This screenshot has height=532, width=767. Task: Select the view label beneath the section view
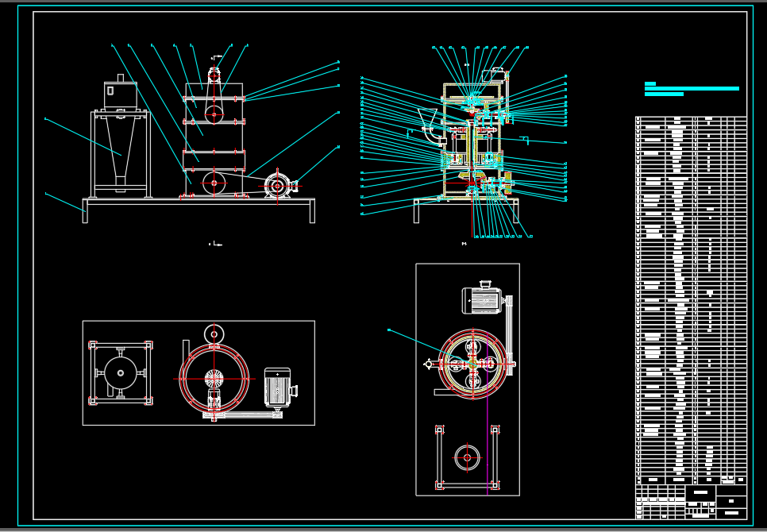(464, 244)
